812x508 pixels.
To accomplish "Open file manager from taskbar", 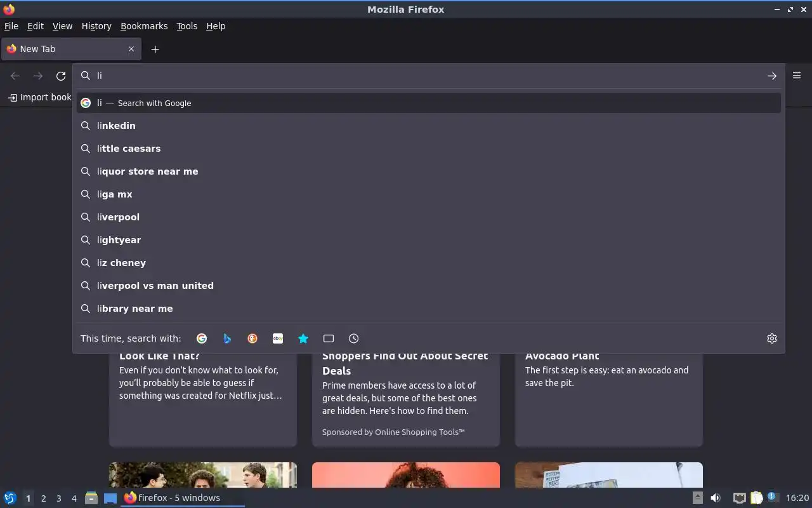I will [x=91, y=498].
